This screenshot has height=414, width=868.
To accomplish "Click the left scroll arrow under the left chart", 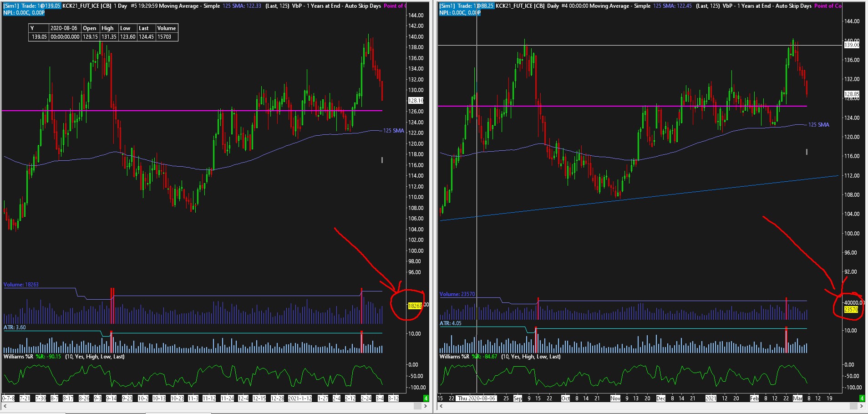I will point(5,406).
